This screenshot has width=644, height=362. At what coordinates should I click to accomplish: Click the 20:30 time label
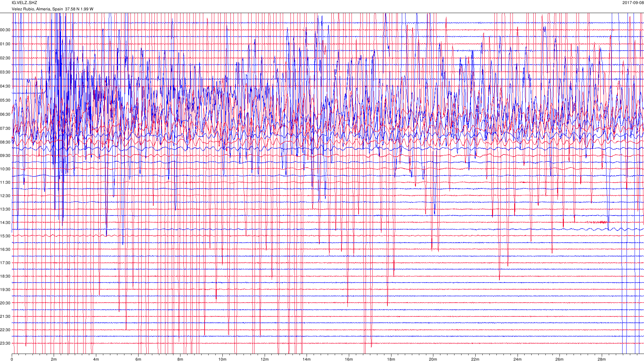(5, 303)
